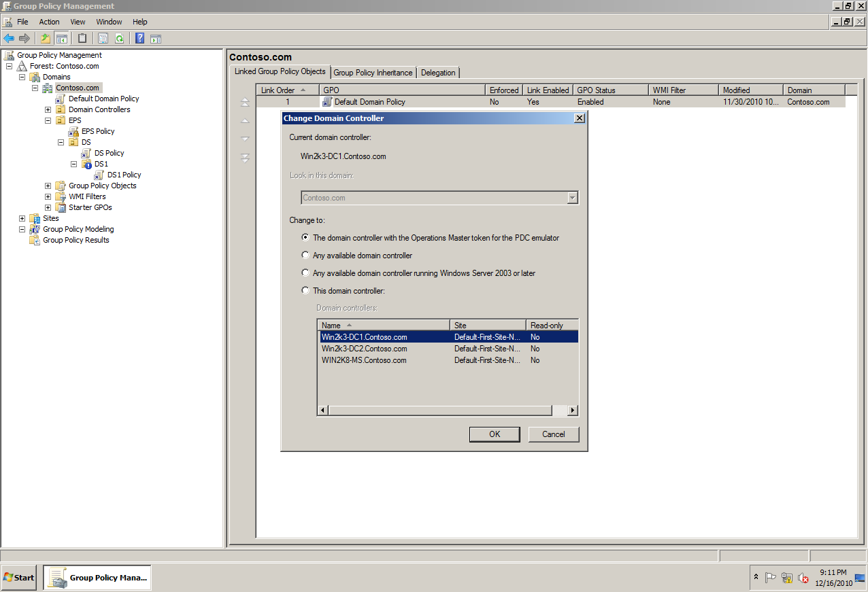Click the Domains folder icon in tree
The image size is (868, 592).
(x=35, y=77)
